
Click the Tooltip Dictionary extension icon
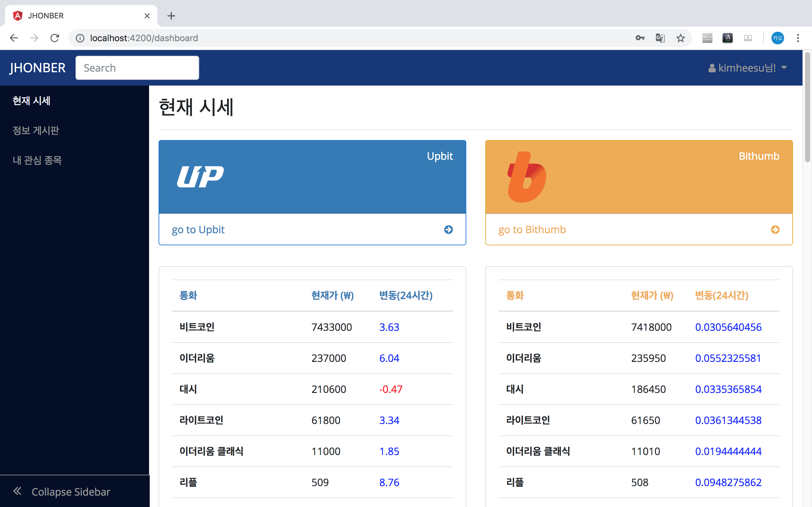click(x=707, y=38)
